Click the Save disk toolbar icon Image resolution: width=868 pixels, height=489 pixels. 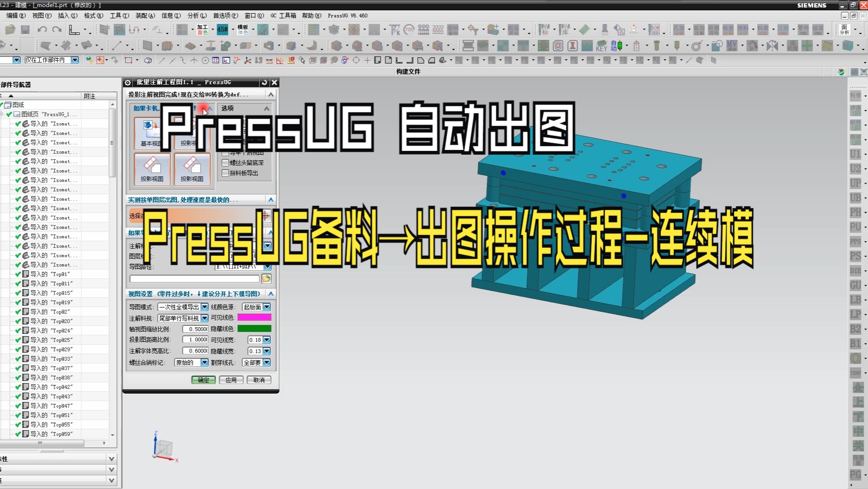click(25, 30)
